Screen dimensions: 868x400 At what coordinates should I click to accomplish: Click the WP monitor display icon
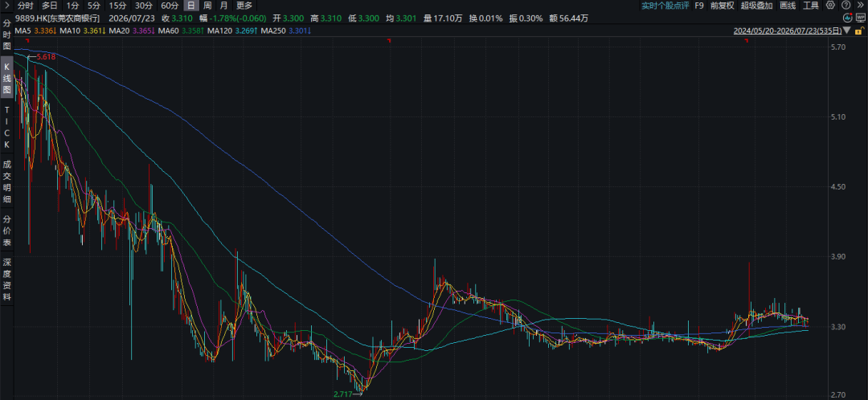tap(861, 18)
